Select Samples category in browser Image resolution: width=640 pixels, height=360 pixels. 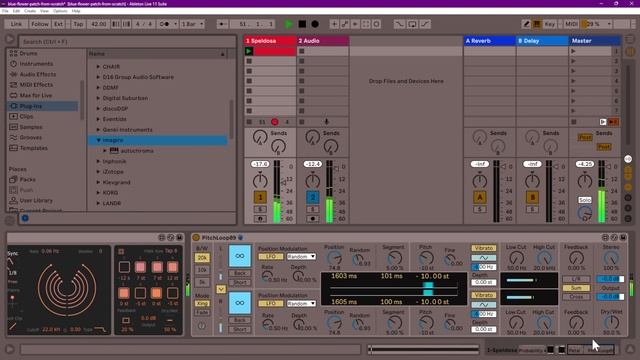tap(31, 127)
